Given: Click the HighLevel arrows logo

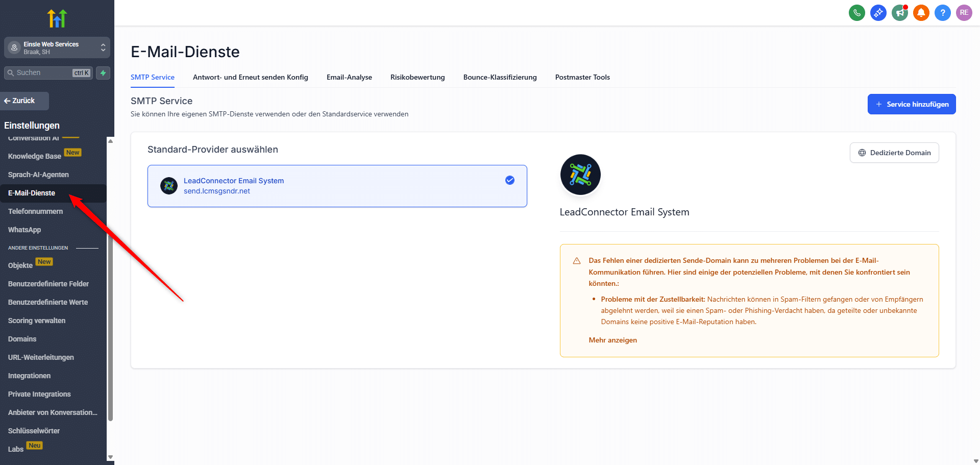Looking at the screenshot, I should coord(57,18).
